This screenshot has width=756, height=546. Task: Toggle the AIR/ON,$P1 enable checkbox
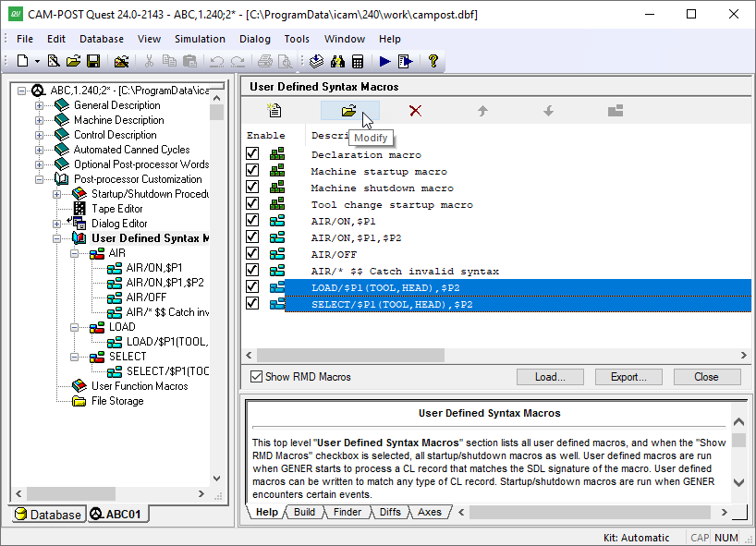pyautogui.click(x=252, y=220)
